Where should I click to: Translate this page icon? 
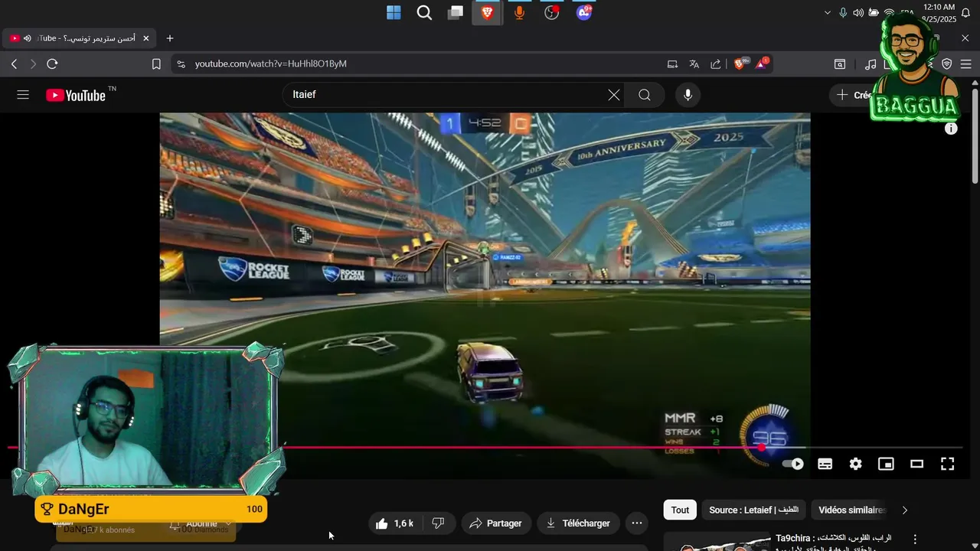click(694, 64)
